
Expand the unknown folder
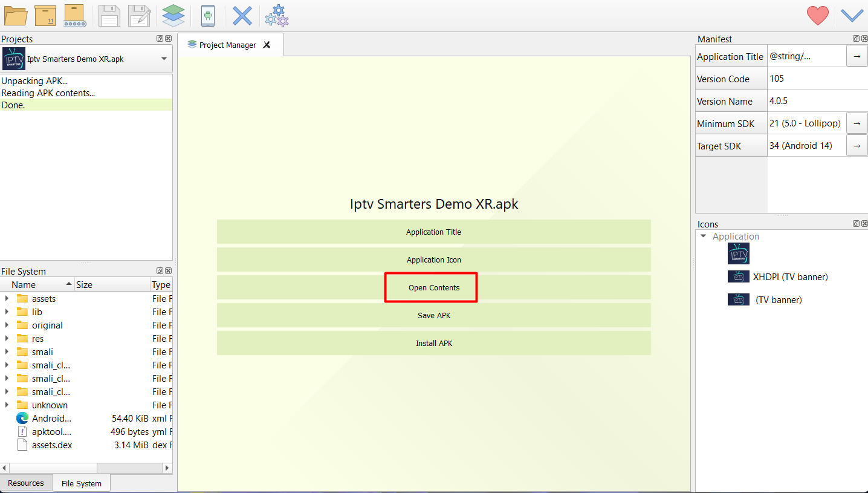click(7, 405)
